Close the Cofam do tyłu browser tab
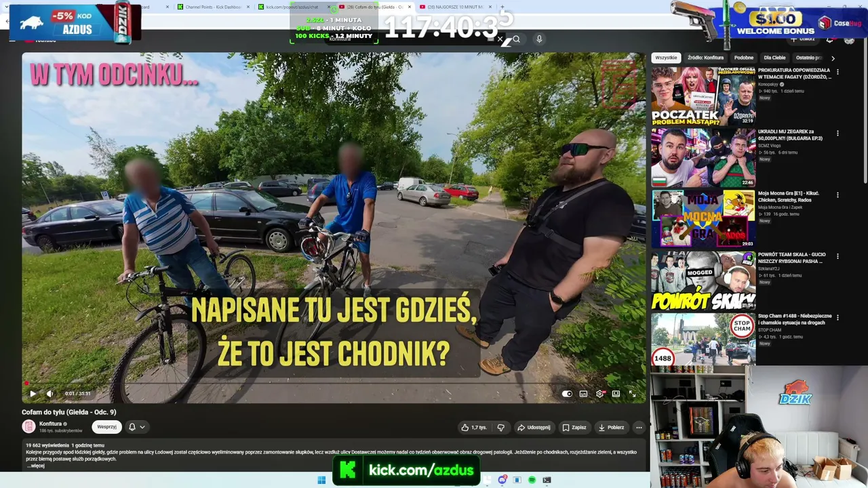The height and width of the screenshot is (488, 868). click(x=409, y=7)
